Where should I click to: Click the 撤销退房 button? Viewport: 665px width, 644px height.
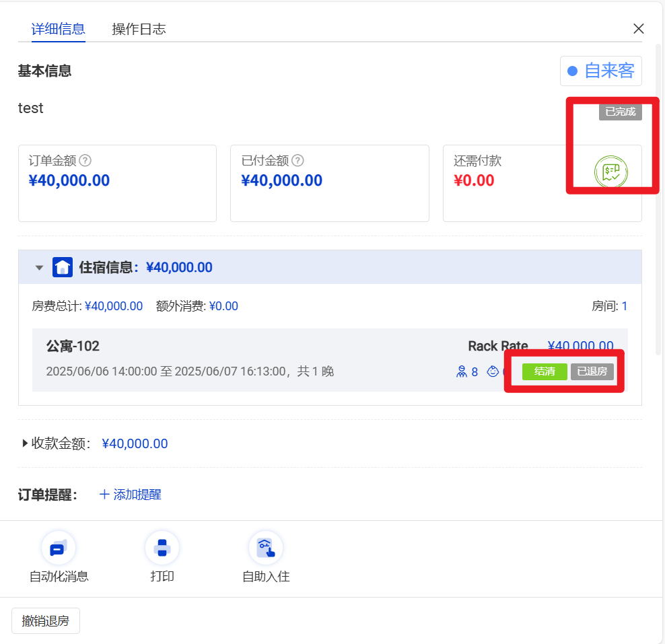tap(46, 620)
